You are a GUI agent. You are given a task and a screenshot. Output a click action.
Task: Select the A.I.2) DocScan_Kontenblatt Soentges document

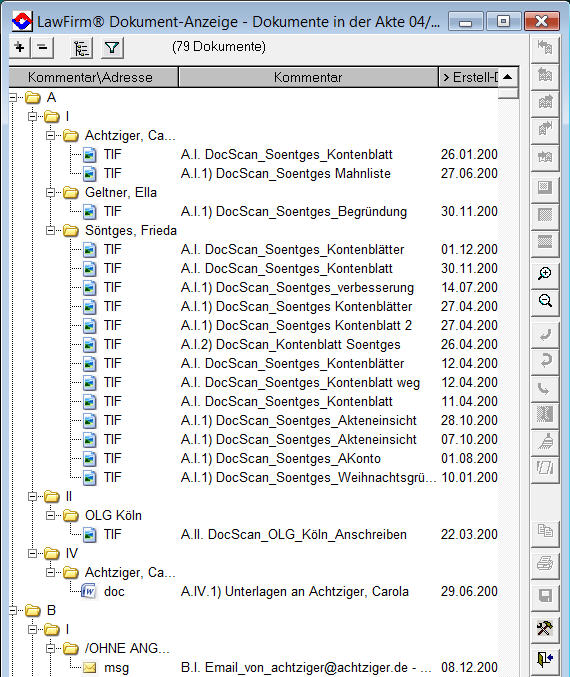click(x=291, y=345)
